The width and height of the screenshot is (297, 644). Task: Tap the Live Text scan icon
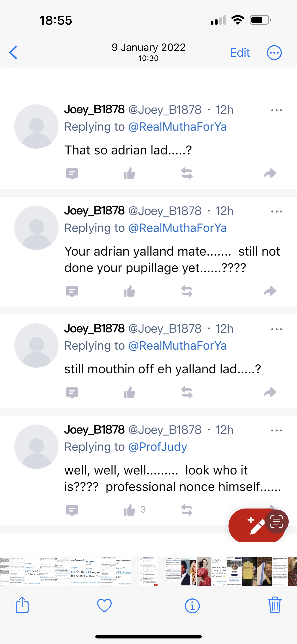277,521
